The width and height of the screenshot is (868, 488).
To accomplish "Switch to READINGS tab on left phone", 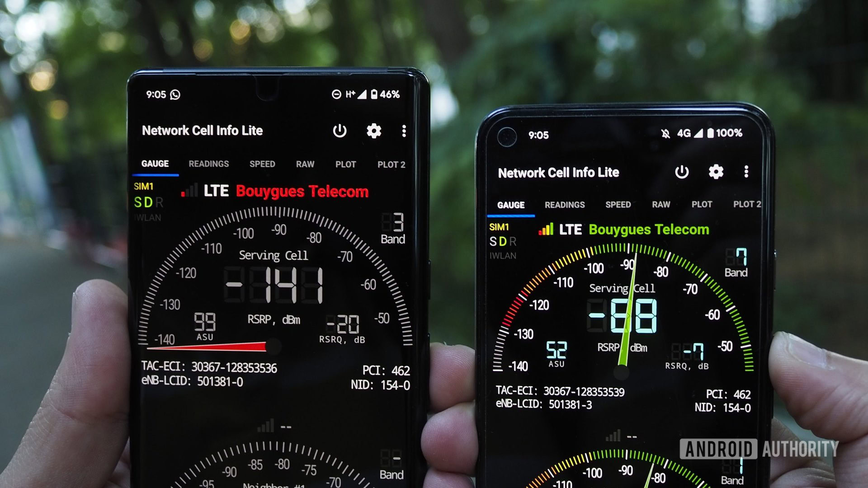I will (208, 164).
